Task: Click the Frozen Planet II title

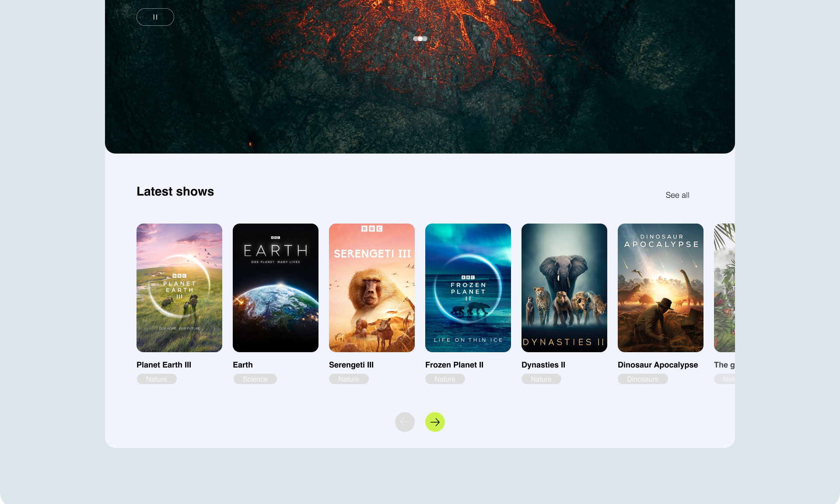Action: pos(454,365)
